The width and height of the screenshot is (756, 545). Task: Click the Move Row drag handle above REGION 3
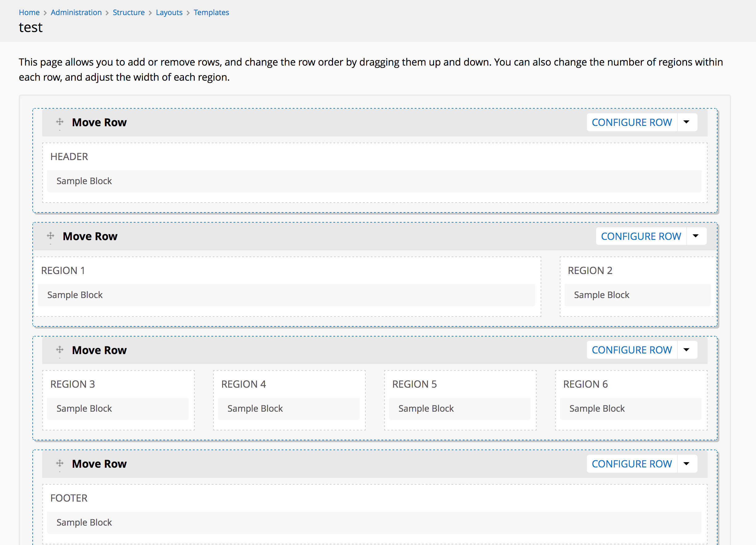point(60,350)
